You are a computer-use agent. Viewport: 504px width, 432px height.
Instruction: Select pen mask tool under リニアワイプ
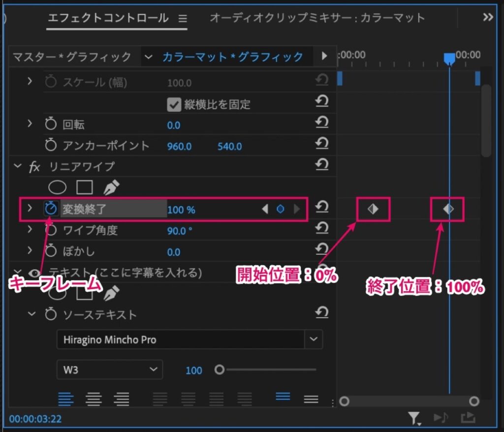point(112,187)
